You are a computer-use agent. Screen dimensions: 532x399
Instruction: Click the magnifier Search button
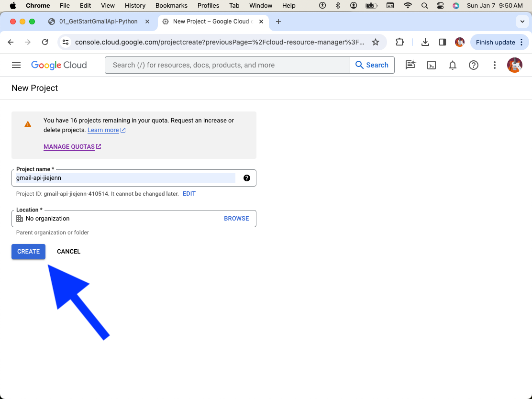coord(372,65)
